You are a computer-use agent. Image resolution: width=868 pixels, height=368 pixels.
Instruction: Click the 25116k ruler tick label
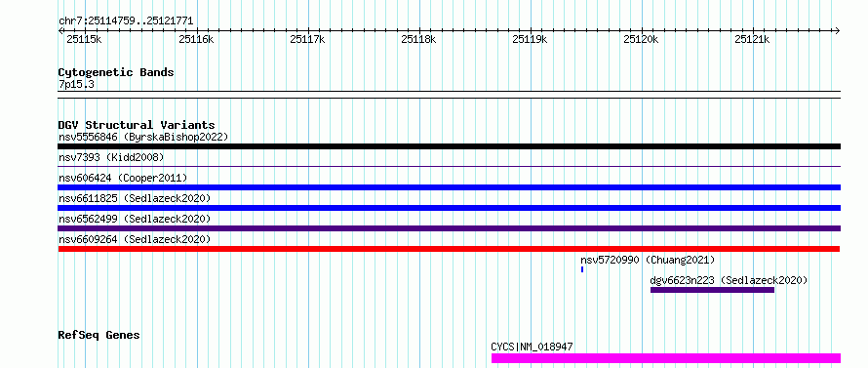point(196,39)
